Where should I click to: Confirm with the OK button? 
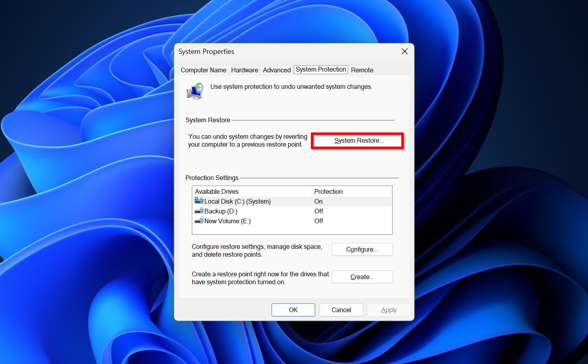coord(293,310)
